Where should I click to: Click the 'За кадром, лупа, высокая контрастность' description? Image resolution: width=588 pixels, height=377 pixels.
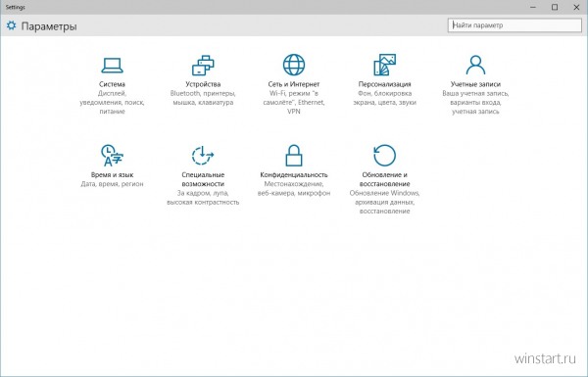tap(203, 198)
